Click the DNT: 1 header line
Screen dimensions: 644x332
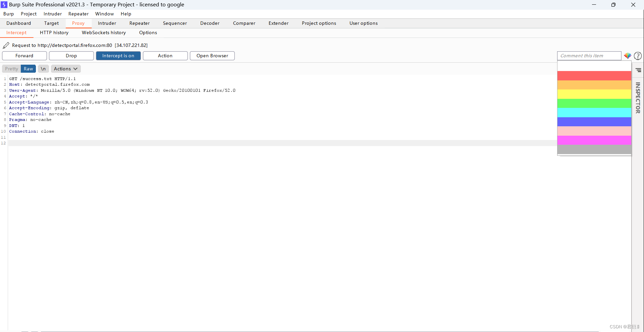pyautogui.click(x=17, y=126)
